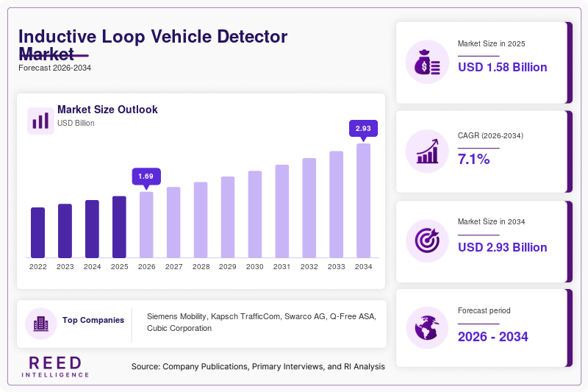Click the 'Cubic Corporation' company name

(x=179, y=328)
